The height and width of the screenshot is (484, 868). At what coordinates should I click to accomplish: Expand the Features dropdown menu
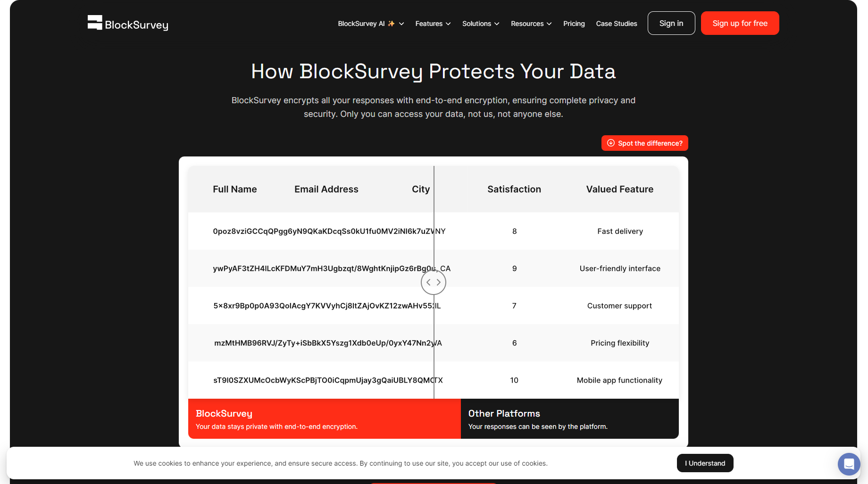pos(433,24)
